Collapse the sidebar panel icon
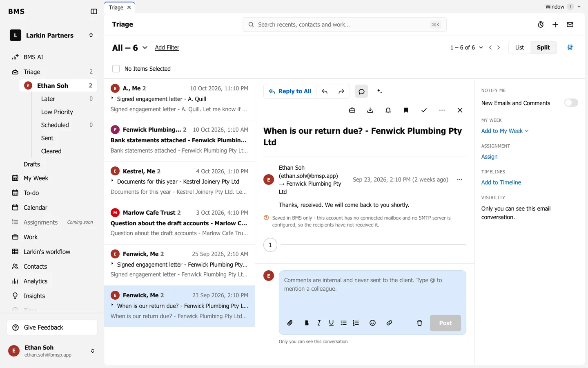Screen dimensions: 588x368 pos(94,11)
